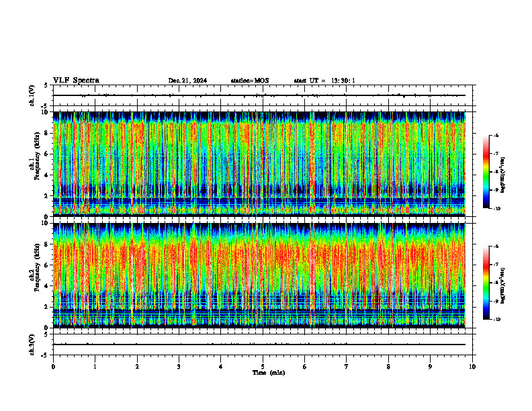Click the ch.2 colorbar '-10' value
532x411 pixels.
[496, 320]
